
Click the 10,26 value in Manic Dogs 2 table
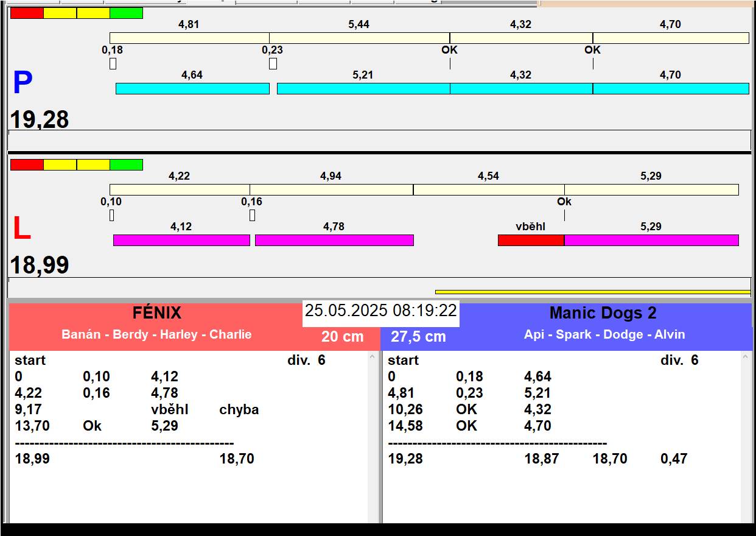coord(405,409)
